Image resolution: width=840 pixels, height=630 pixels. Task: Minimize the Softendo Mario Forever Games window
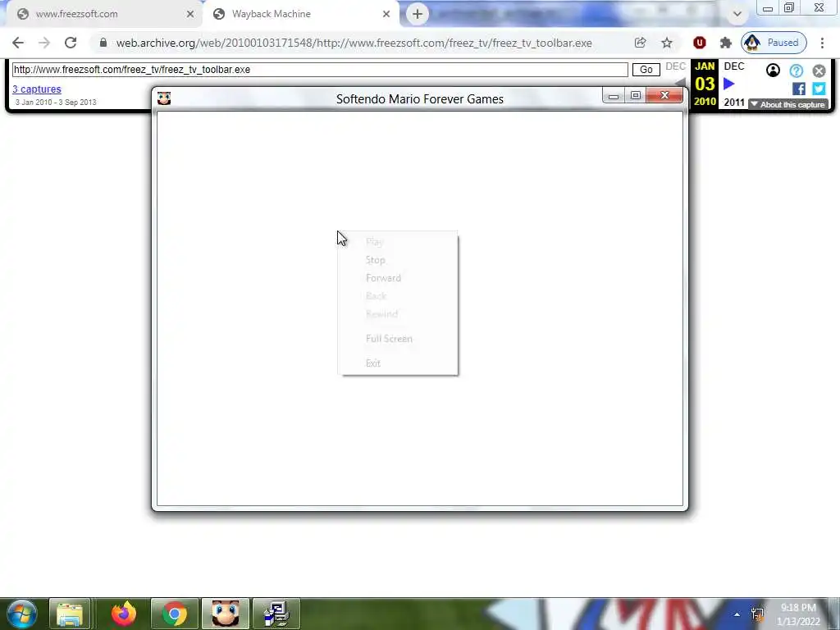coord(614,96)
